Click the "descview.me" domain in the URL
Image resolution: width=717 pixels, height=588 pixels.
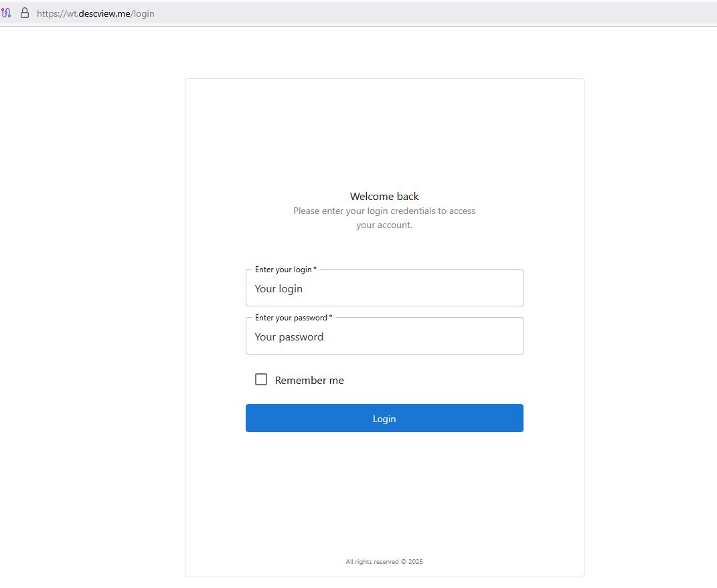(104, 13)
